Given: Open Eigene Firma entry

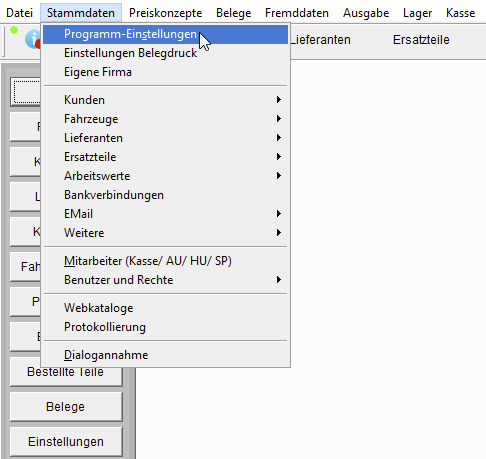Looking at the screenshot, I should pyautogui.click(x=165, y=72).
